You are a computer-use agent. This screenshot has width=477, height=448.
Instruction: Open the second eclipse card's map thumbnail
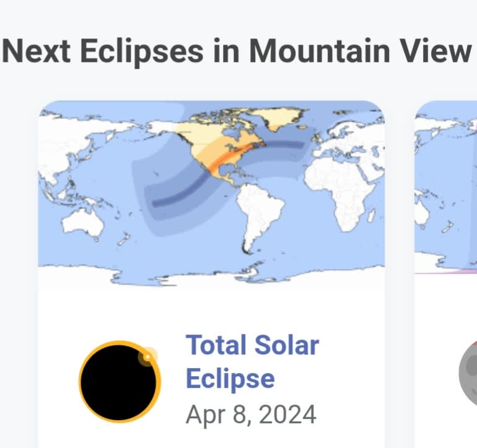coord(446,187)
